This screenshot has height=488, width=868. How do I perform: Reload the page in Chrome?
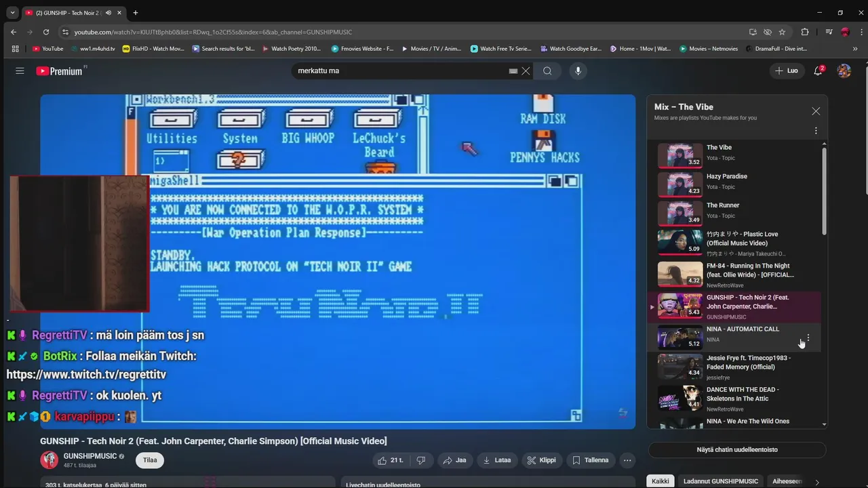[46, 32]
